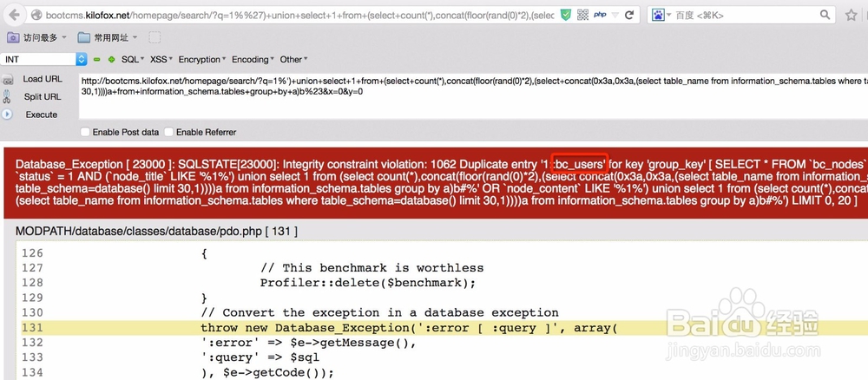Click the '// This benchmark is worthless' comment
This screenshot has height=380, width=868.
pos(372,268)
